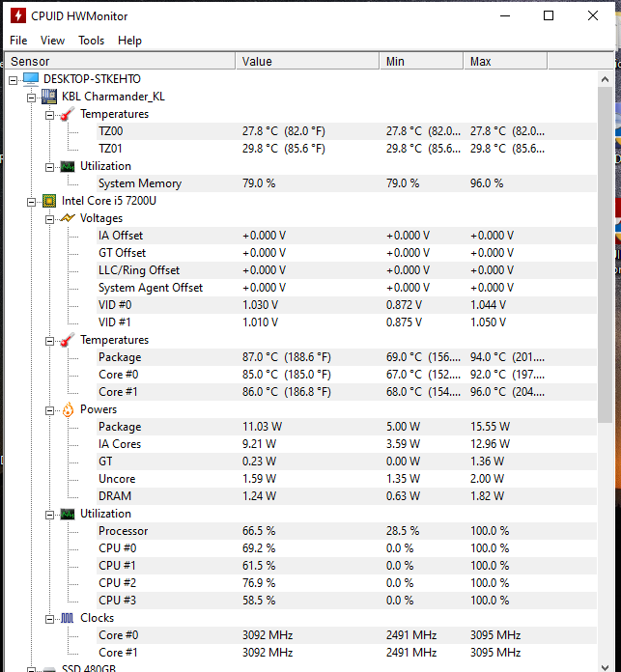This screenshot has height=672, width=621.
Task: Select the Core #1 clock row
Action: pyautogui.click(x=347, y=653)
